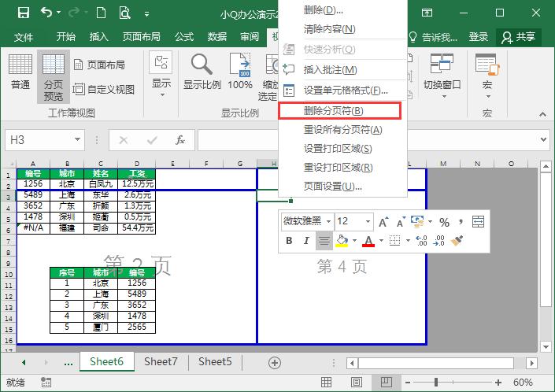The width and height of the screenshot is (555, 392).
Task: Click zoom in plus button in status bar
Action: [498, 383]
